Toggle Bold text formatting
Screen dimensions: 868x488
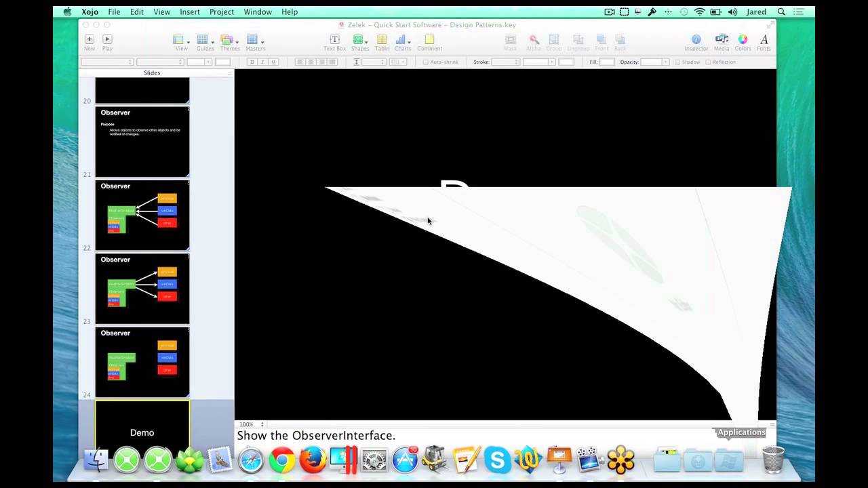tap(252, 62)
